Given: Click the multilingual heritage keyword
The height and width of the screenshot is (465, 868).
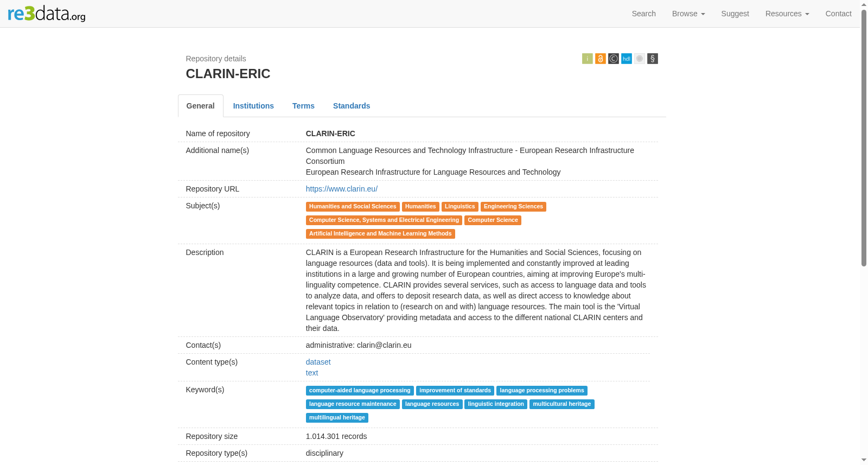Looking at the screenshot, I should pos(337,418).
